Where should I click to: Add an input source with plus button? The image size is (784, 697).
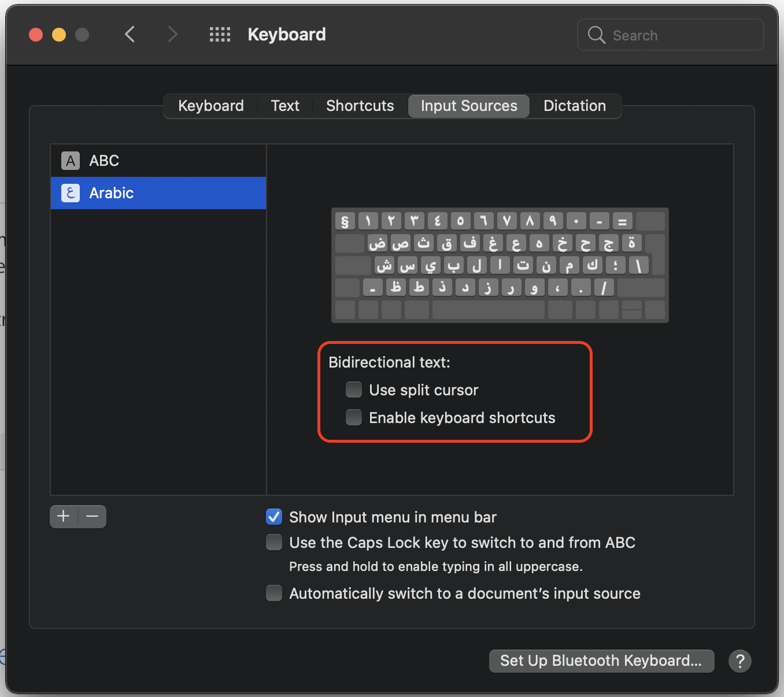point(64,516)
